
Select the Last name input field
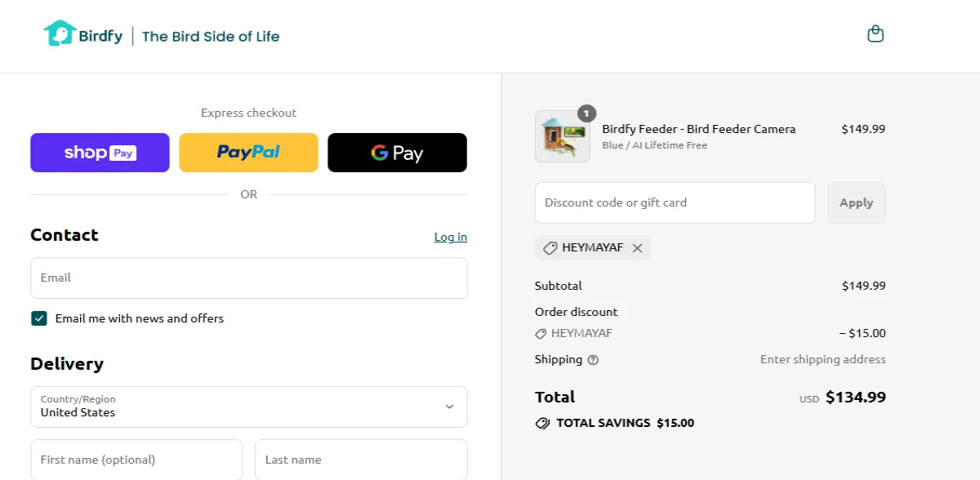(x=361, y=460)
